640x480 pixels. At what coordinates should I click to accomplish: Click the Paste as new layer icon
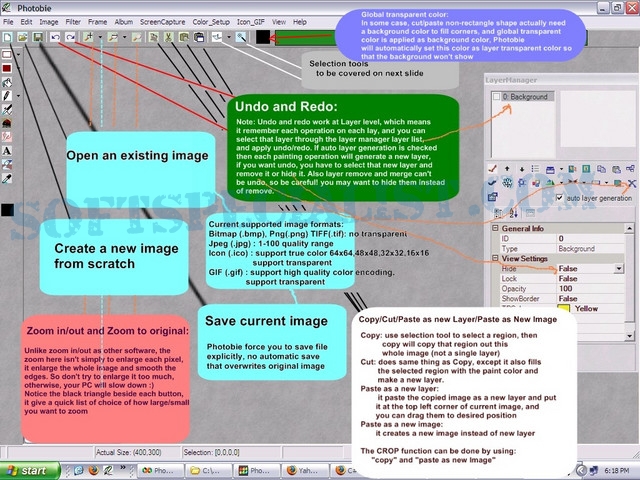(184, 37)
